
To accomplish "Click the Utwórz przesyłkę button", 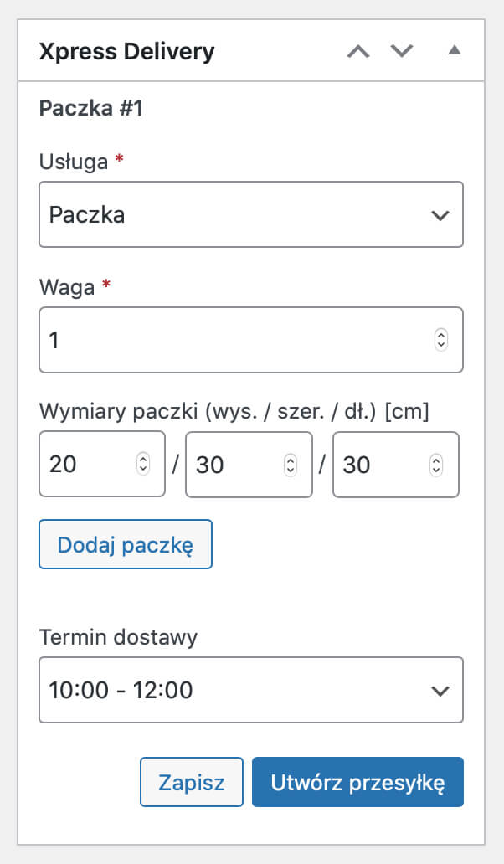I will 358,782.
